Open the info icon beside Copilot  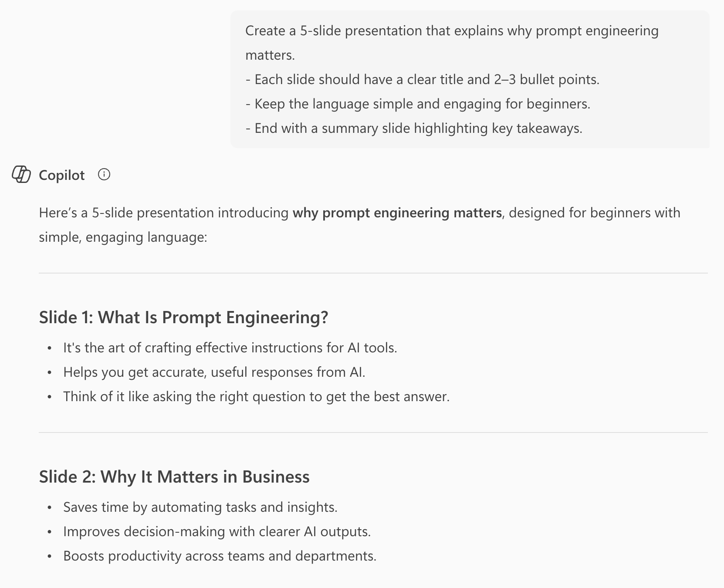pos(104,175)
